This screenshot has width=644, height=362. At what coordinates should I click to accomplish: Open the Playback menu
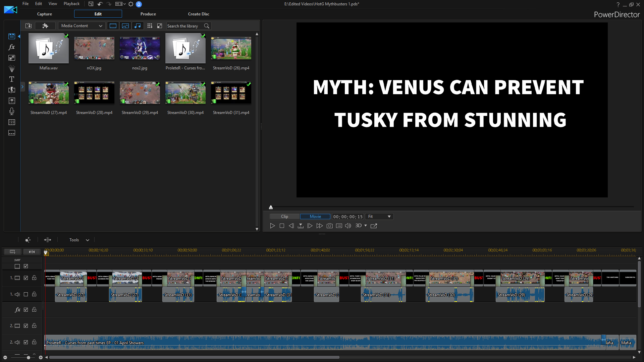point(71,4)
